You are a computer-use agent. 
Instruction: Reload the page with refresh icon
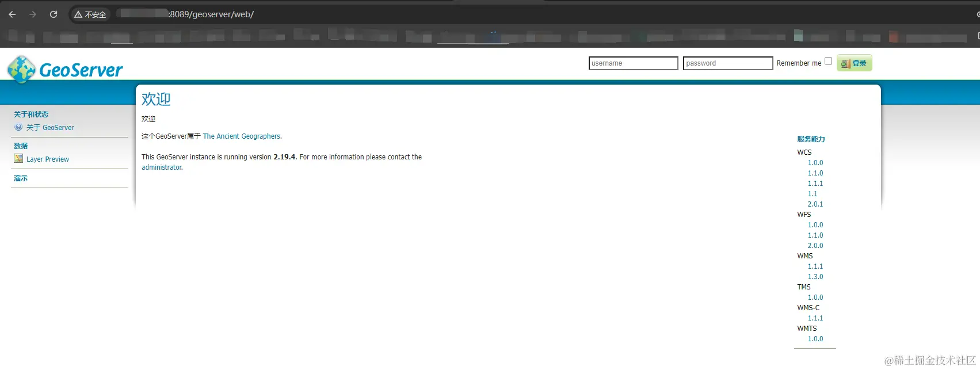[x=54, y=14]
